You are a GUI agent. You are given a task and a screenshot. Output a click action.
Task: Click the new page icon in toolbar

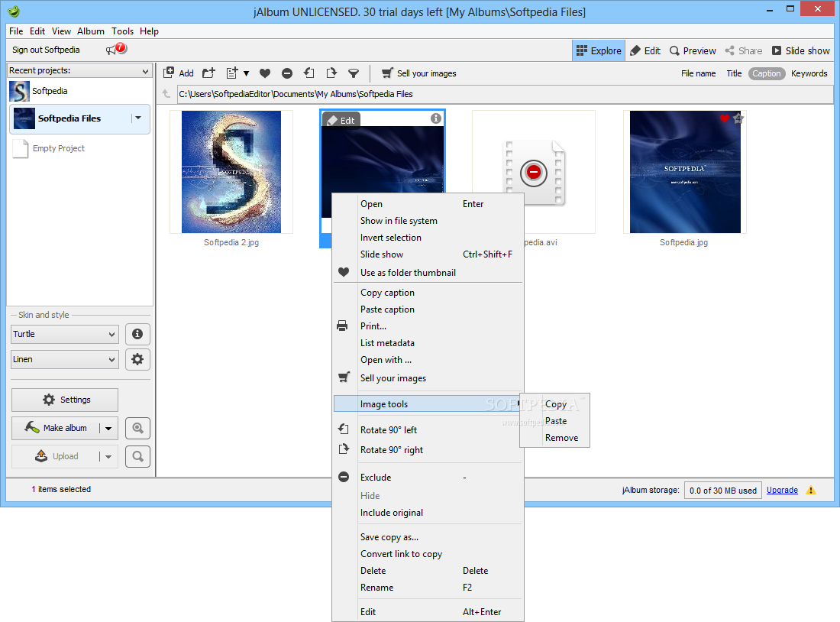(232, 73)
